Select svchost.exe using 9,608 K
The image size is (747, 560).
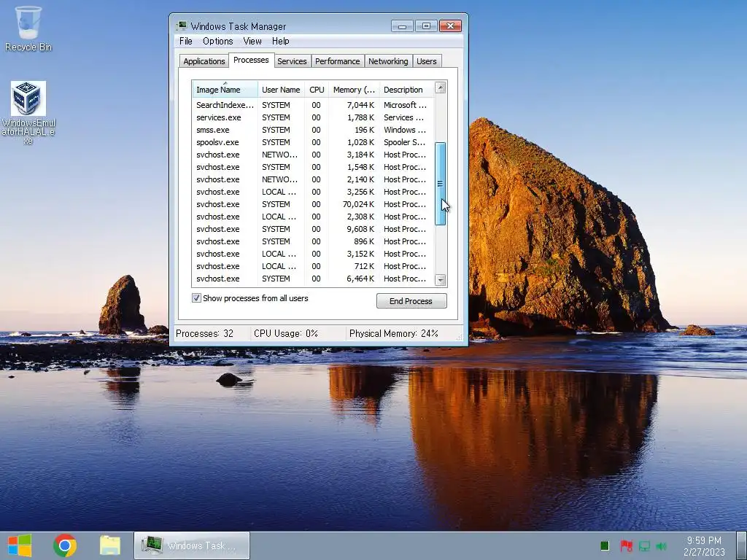[313, 228]
